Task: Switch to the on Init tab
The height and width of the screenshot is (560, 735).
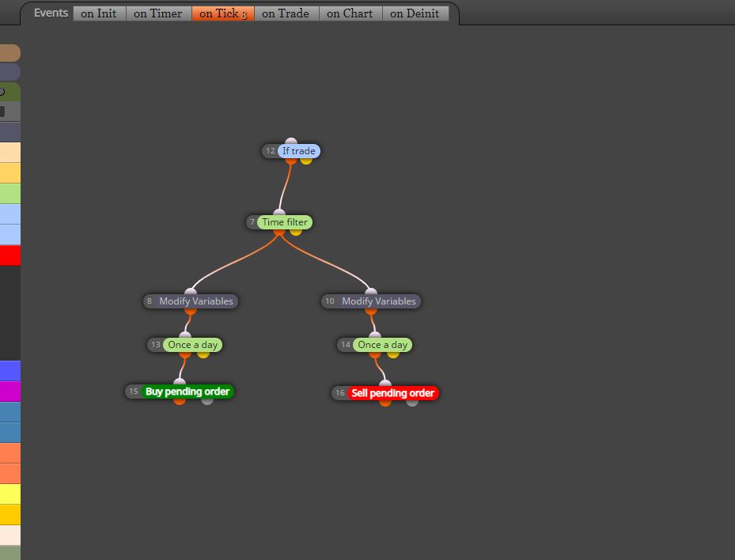Action: point(99,13)
